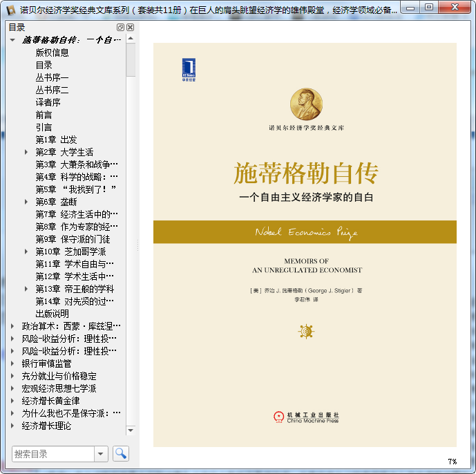Jump to 第4章 科学的战略
Viewport: 476px width, 474px height.
tap(77, 177)
